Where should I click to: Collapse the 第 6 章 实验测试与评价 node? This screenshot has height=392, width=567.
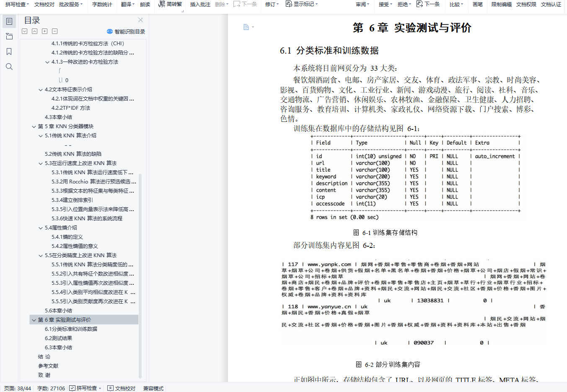(x=34, y=320)
